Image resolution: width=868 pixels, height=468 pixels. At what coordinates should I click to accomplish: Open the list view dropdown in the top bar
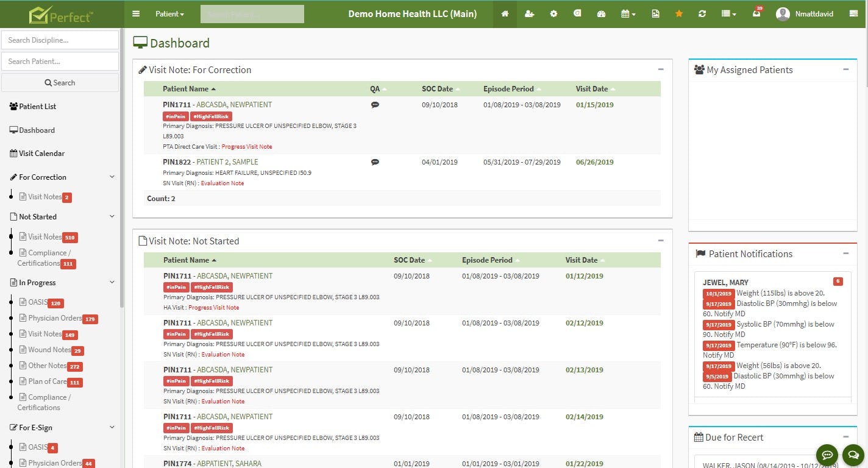point(728,13)
